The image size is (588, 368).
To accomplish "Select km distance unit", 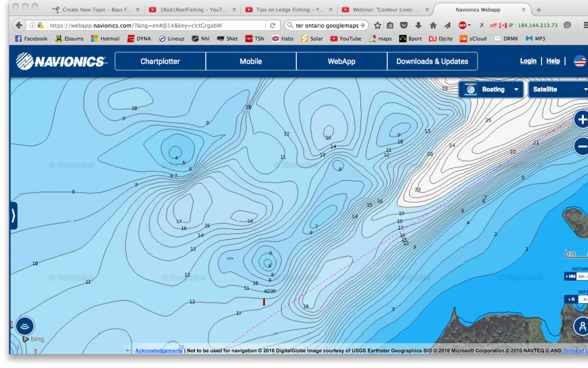I will (582, 276).
